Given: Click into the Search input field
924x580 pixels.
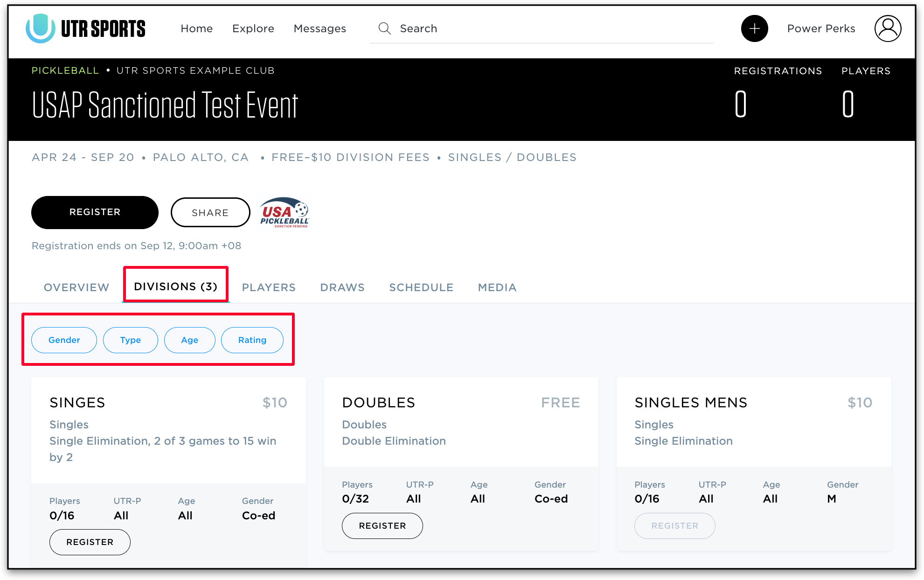Looking at the screenshot, I should [x=550, y=28].
